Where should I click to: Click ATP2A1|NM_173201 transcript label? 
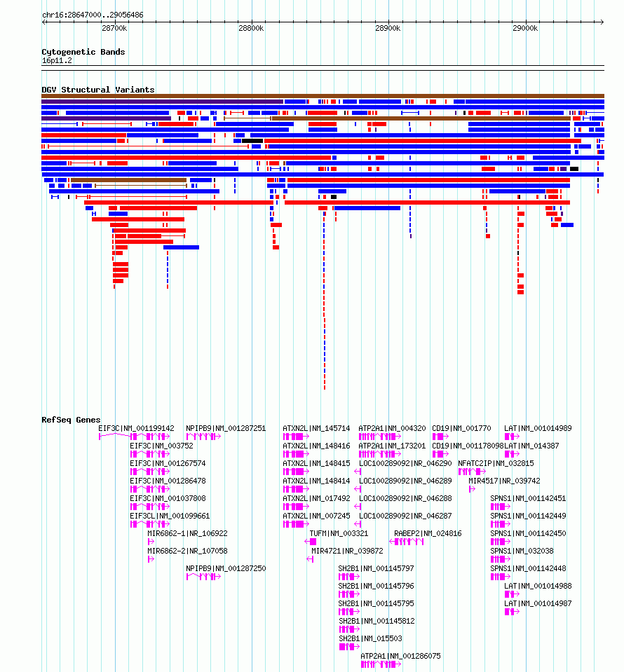click(392, 446)
